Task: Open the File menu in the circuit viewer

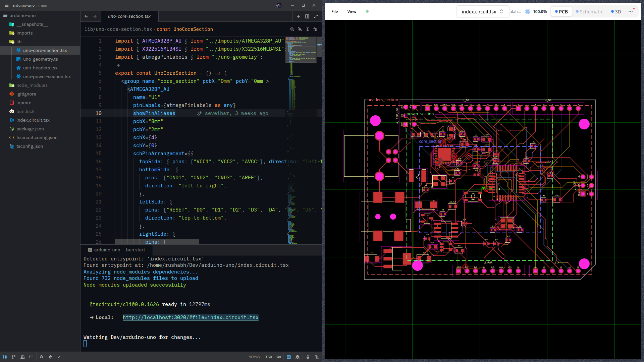Action: click(334, 11)
